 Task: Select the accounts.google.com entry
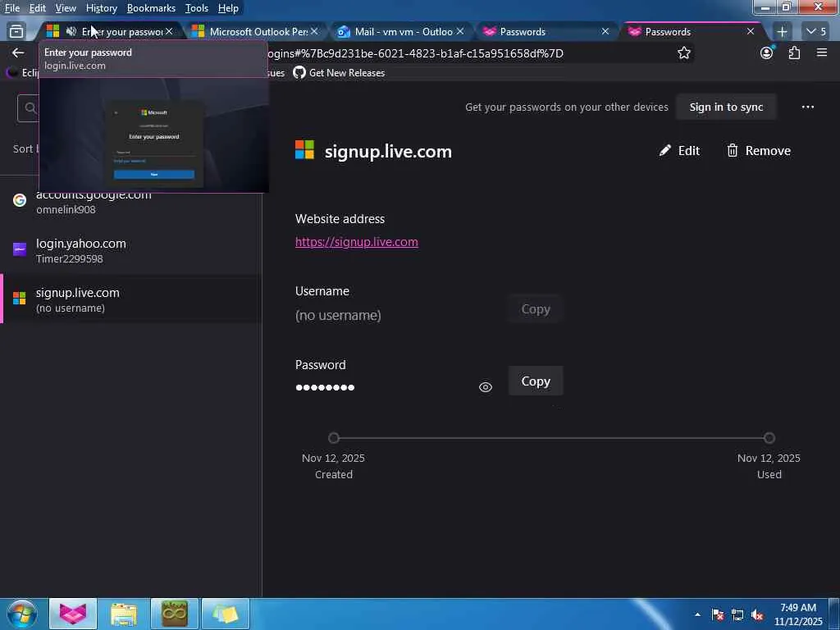point(131,203)
